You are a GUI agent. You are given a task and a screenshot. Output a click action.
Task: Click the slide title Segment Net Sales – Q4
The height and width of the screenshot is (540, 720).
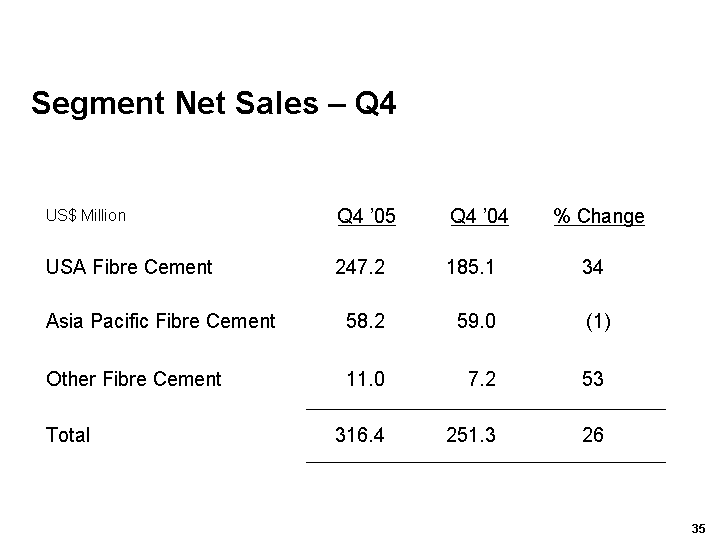214,103
